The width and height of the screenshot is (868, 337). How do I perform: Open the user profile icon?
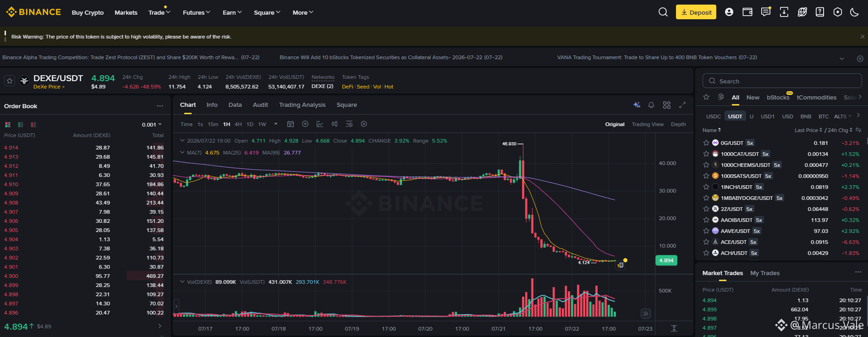pos(729,12)
